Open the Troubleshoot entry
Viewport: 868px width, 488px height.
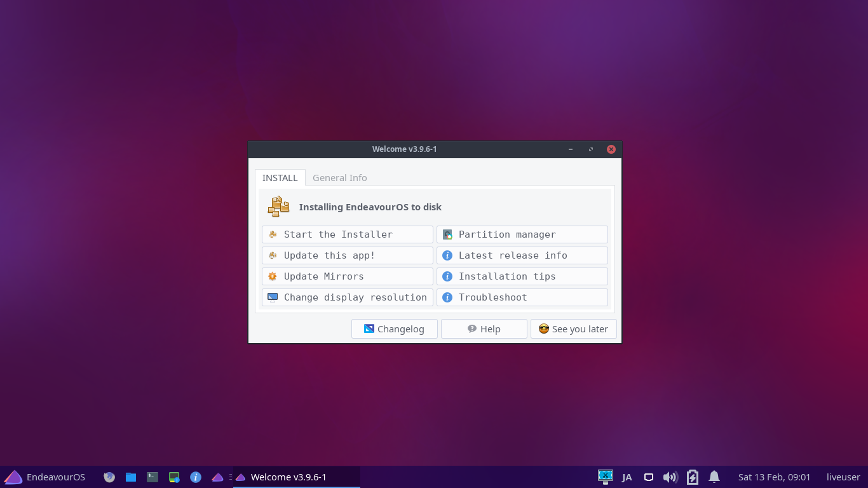click(x=522, y=297)
